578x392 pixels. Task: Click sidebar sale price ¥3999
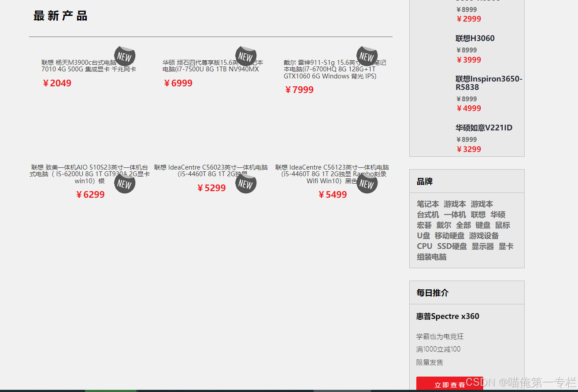click(468, 60)
